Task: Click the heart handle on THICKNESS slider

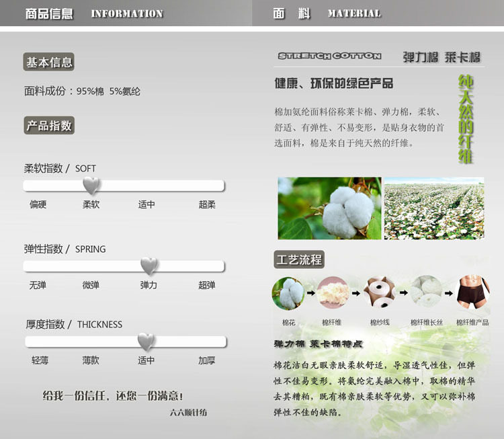Action: (x=146, y=342)
